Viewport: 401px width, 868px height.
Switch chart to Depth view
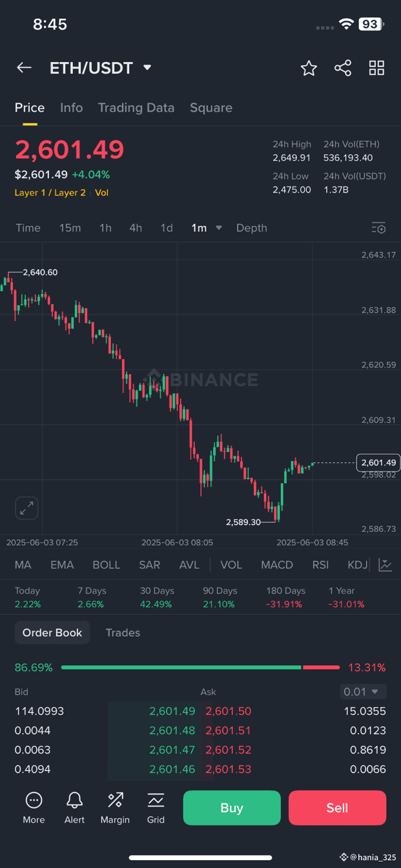252,228
